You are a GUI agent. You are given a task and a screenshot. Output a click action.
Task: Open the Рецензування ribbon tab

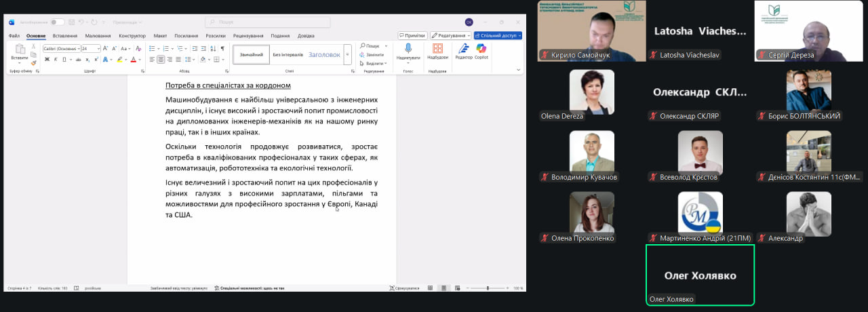pos(248,35)
